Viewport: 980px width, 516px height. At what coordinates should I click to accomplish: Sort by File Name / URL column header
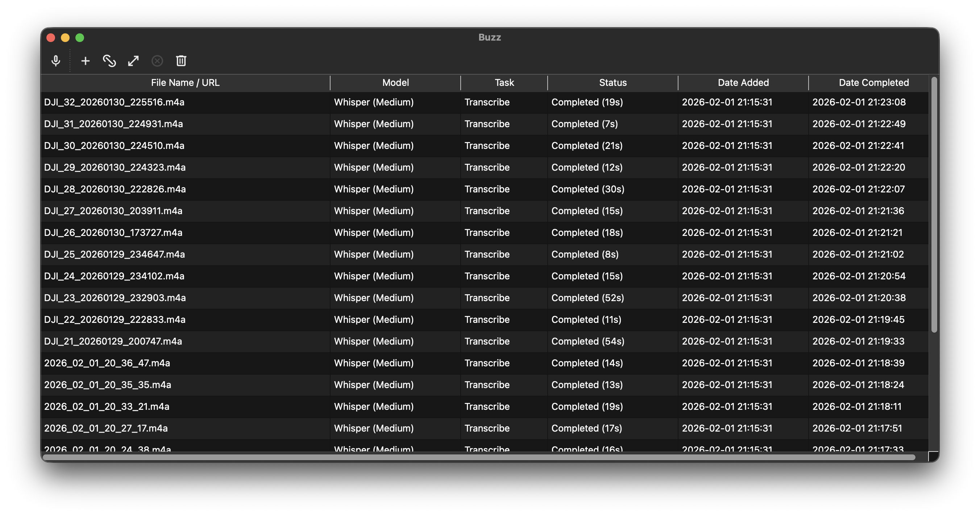click(185, 83)
